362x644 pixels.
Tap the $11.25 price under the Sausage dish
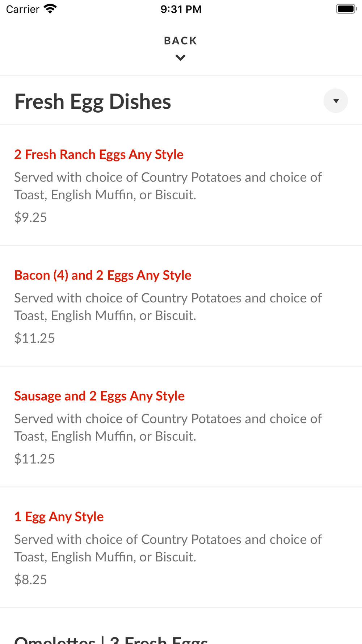[35, 459]
